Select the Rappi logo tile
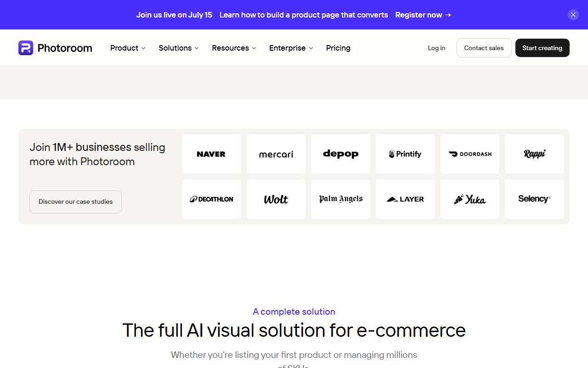Screen dimensions: 588x368 point(534,154)
